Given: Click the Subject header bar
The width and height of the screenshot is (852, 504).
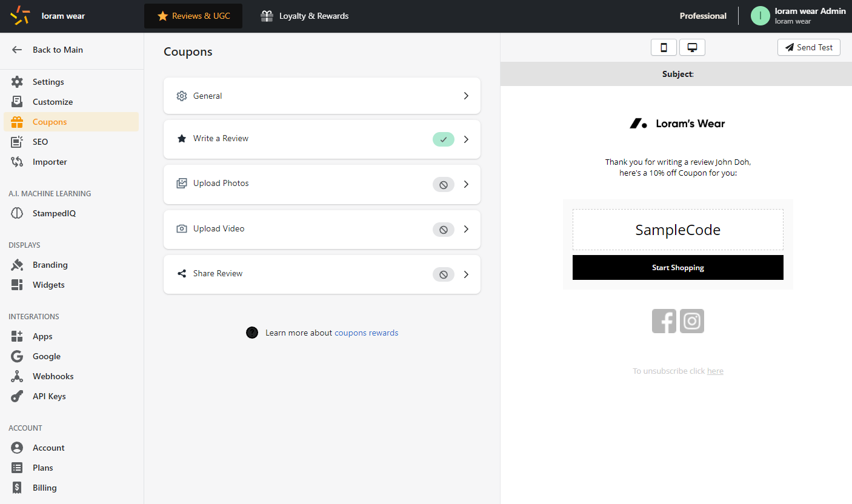Looking at the screenshot, I should 676,74.
